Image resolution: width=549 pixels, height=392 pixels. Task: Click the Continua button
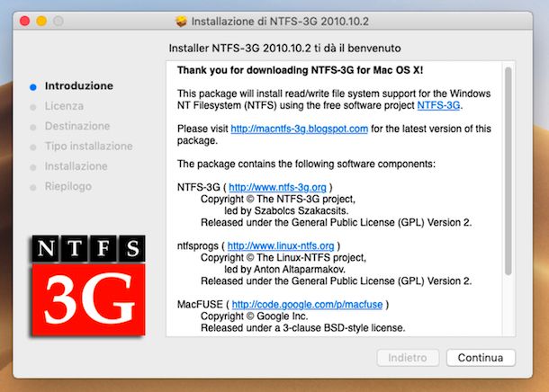point(481,358)
